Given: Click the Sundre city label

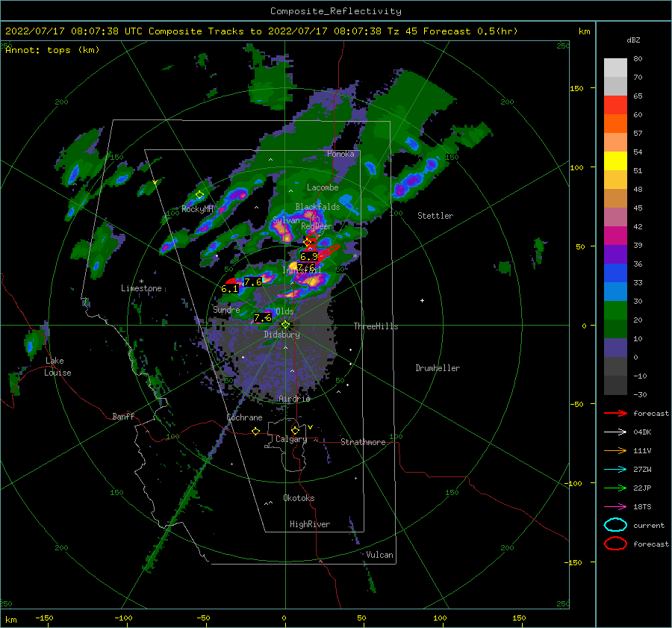Looking at the screenshot, I should pyautogui.click(x=226, y=309).
